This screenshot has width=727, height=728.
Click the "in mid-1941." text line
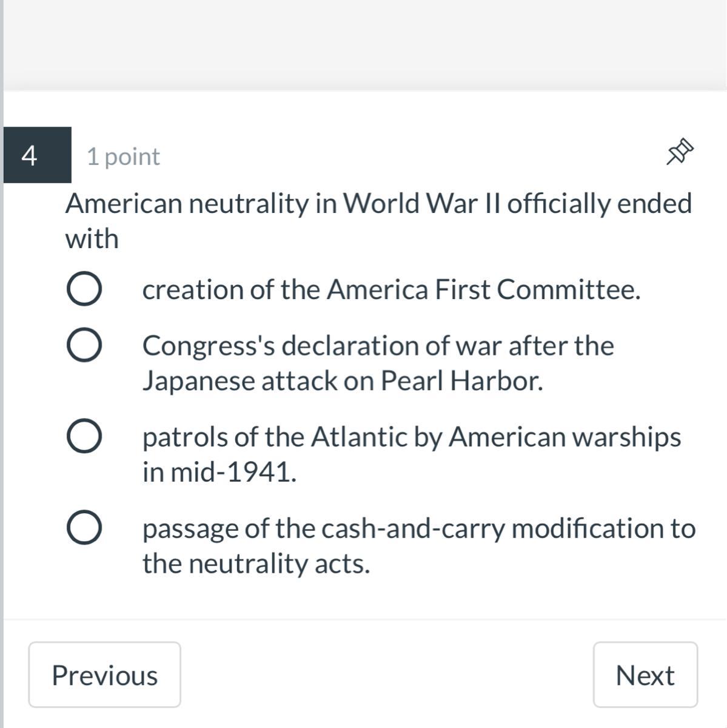click(x=219, y=472)
